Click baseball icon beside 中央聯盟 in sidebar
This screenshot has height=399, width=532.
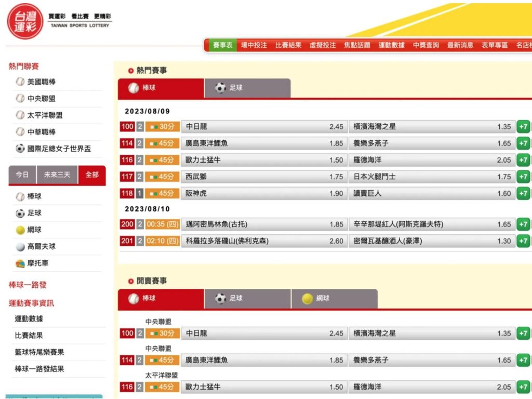[x=20, y=98]
